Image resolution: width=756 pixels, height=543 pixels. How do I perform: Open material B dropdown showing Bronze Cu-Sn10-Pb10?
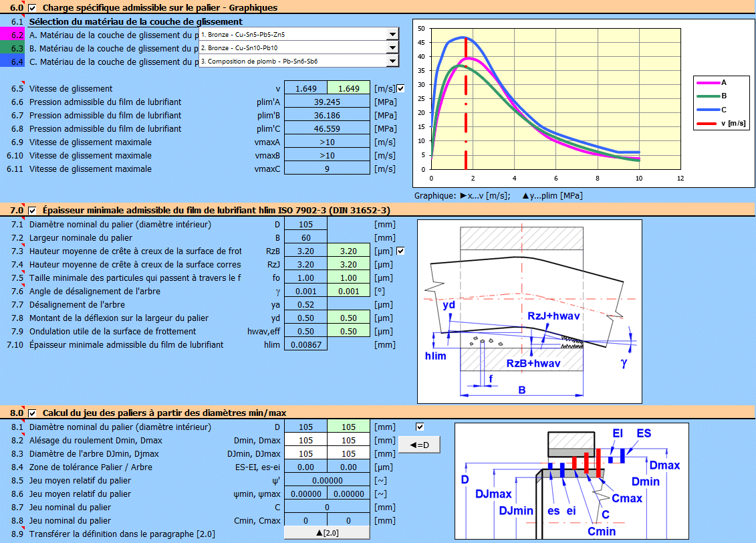pyautogui.click(x=392, y=47)
